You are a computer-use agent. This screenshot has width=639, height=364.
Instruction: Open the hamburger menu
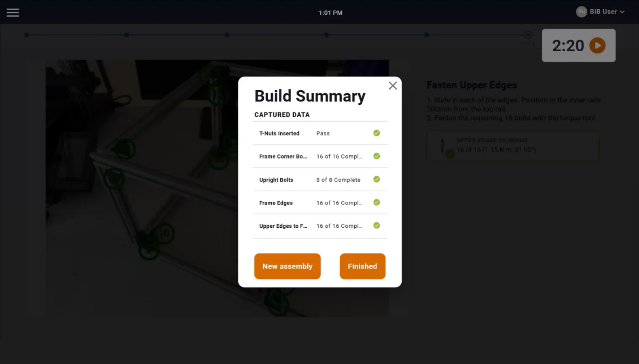pyautogui.click(x=13, y=13)
